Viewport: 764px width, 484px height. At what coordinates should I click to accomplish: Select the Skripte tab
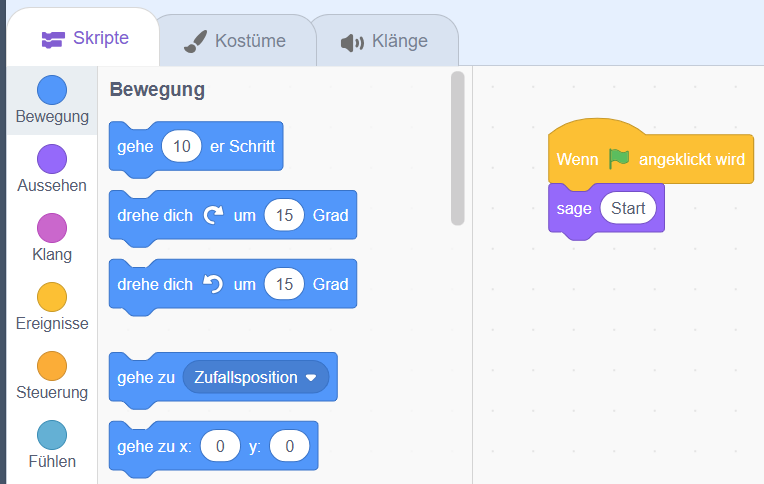coord(85,38)
